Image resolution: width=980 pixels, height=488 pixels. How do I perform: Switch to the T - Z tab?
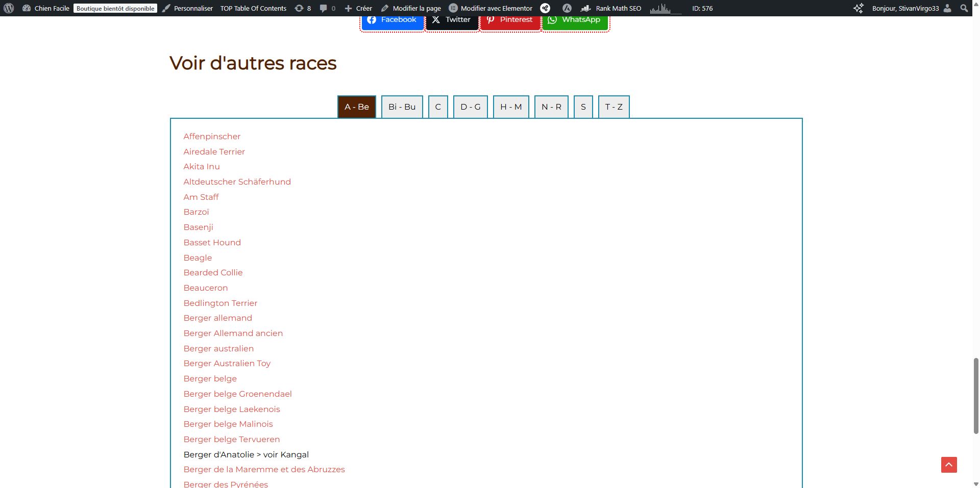(614, 107)
